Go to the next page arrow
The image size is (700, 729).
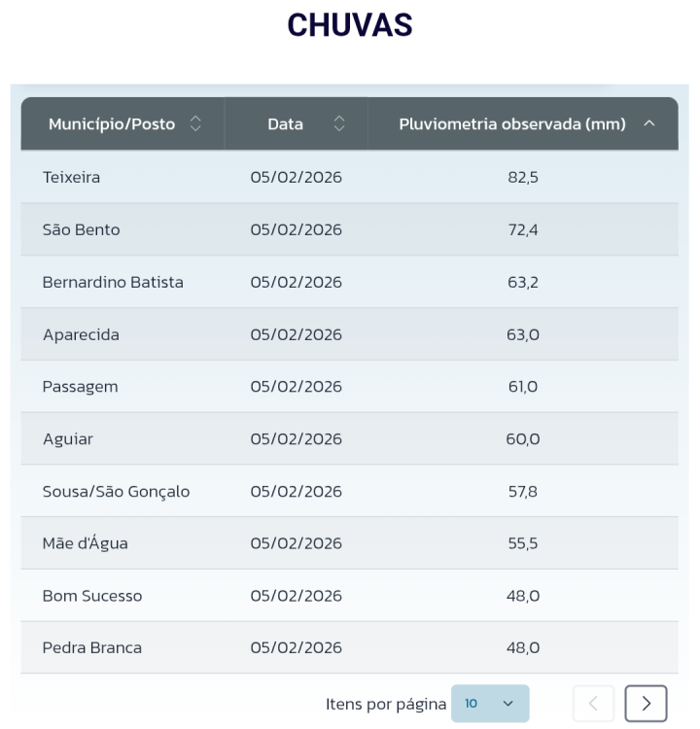tap(646, 704)
